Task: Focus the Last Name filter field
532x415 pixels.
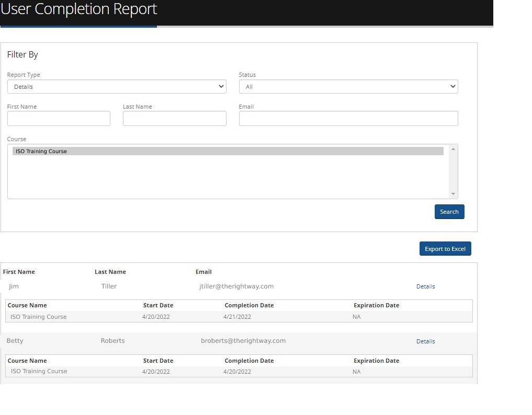Action: tap(174, 119)
